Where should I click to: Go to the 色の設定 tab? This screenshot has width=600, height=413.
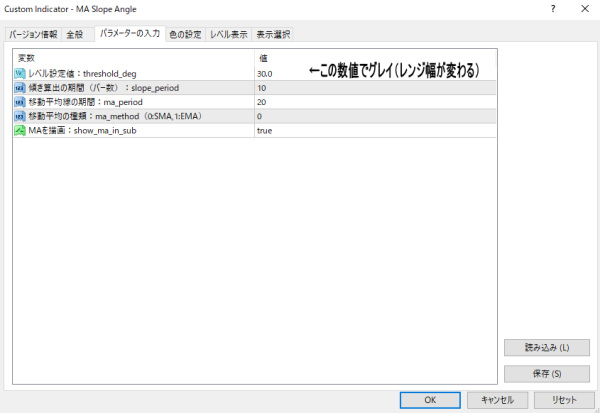pyautogui.click(x=185, y=35)
